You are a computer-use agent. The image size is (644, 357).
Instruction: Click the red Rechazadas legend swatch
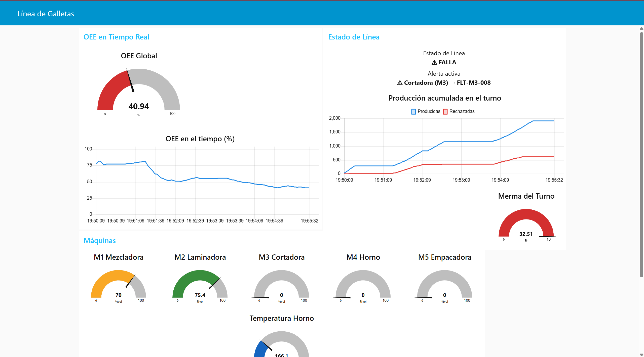pos(445,112)
